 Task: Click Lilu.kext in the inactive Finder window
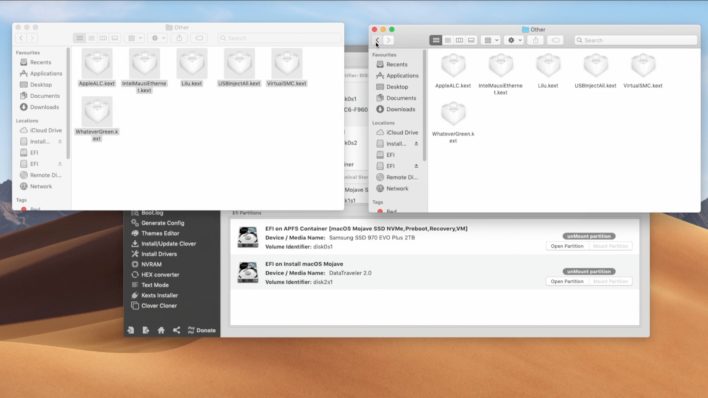pyautogui.click(x=191, y=68)
